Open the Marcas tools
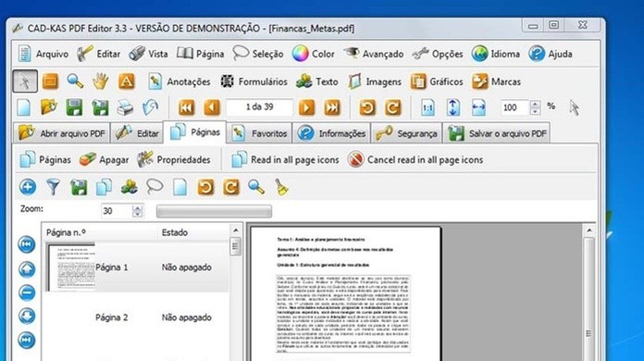This screenshot has height=361, width=644. 496,81
